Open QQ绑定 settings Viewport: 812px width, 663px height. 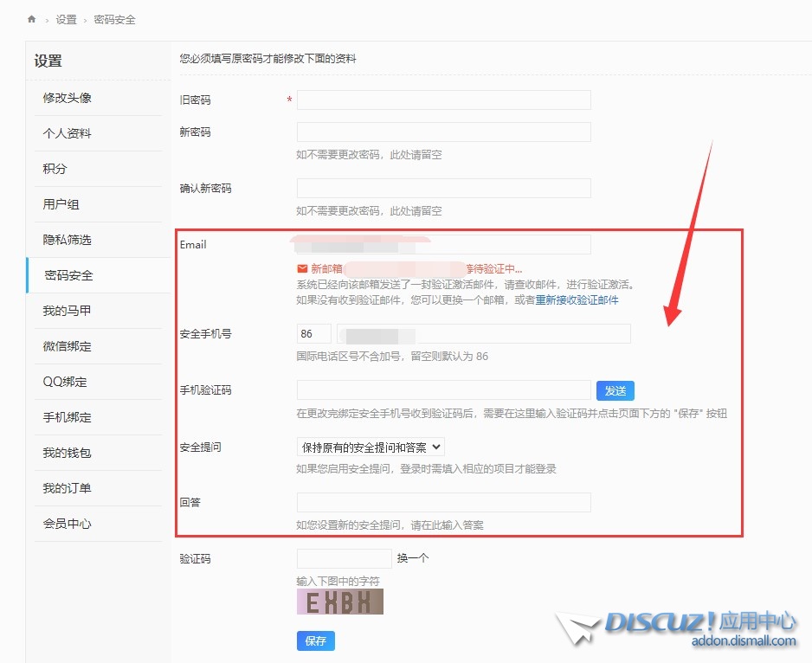click(x=65, y=382)
